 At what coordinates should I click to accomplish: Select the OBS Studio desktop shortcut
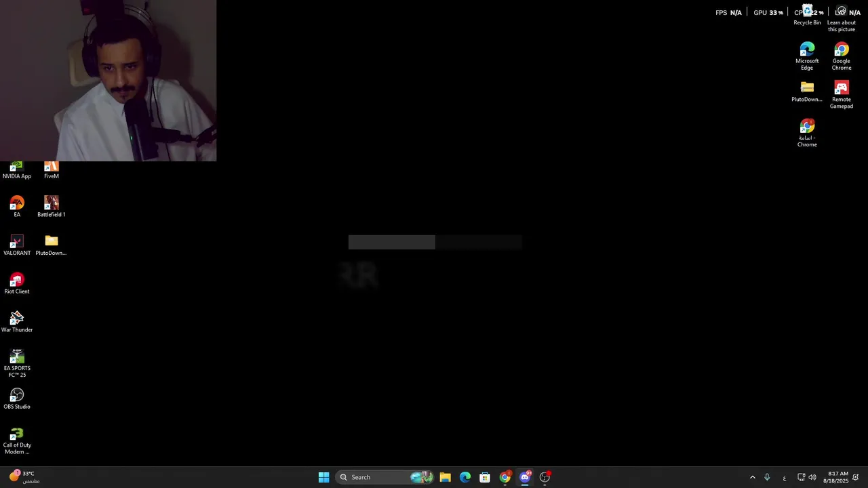pos(17,399)
